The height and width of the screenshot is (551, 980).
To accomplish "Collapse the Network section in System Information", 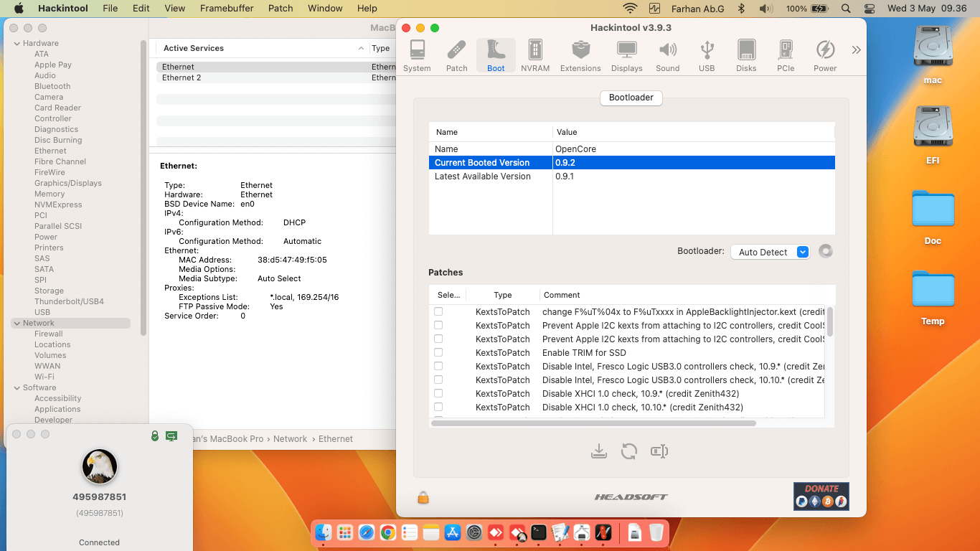I will tap(17, 323).
